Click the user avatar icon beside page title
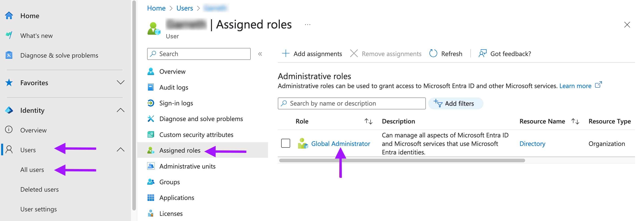The height and width of the screenshot is (221, 644). (154, 28)
